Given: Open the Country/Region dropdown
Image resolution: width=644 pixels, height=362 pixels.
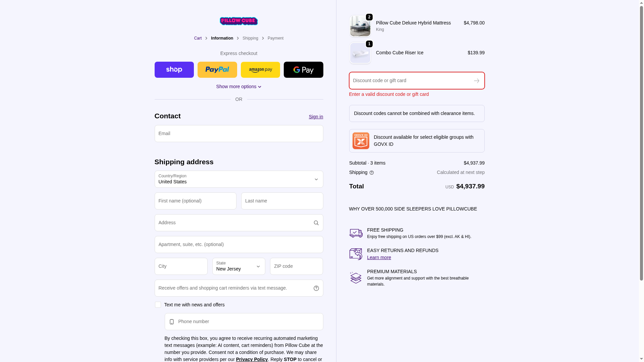Looking at the screenshot, I should tap(238, 179).
